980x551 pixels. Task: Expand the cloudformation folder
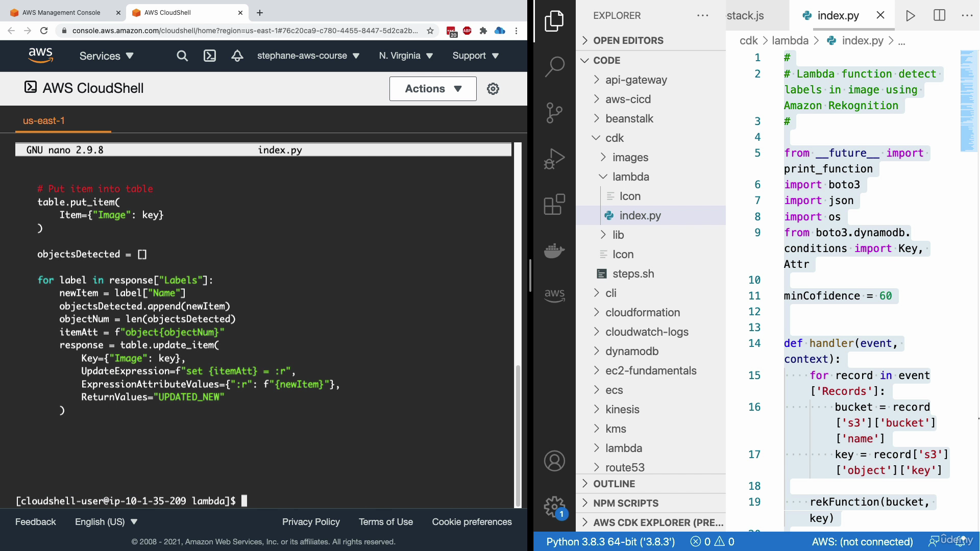pyautogui.click(x=651, y=312)
